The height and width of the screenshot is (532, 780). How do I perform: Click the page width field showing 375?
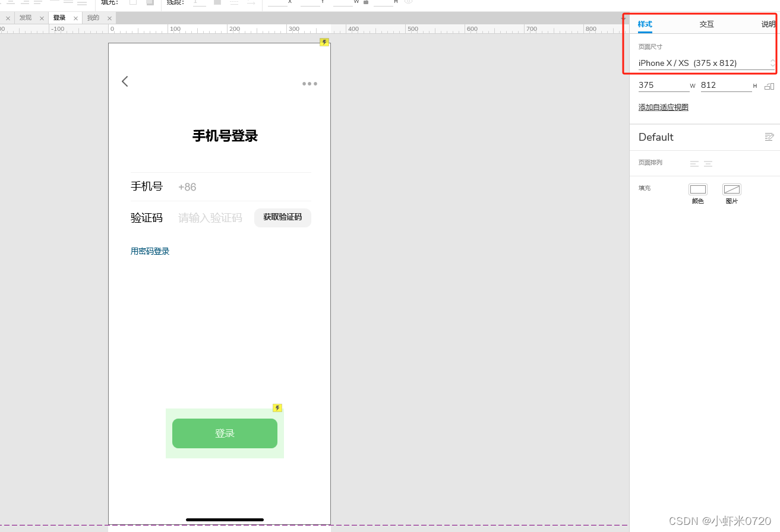point(664,85)
